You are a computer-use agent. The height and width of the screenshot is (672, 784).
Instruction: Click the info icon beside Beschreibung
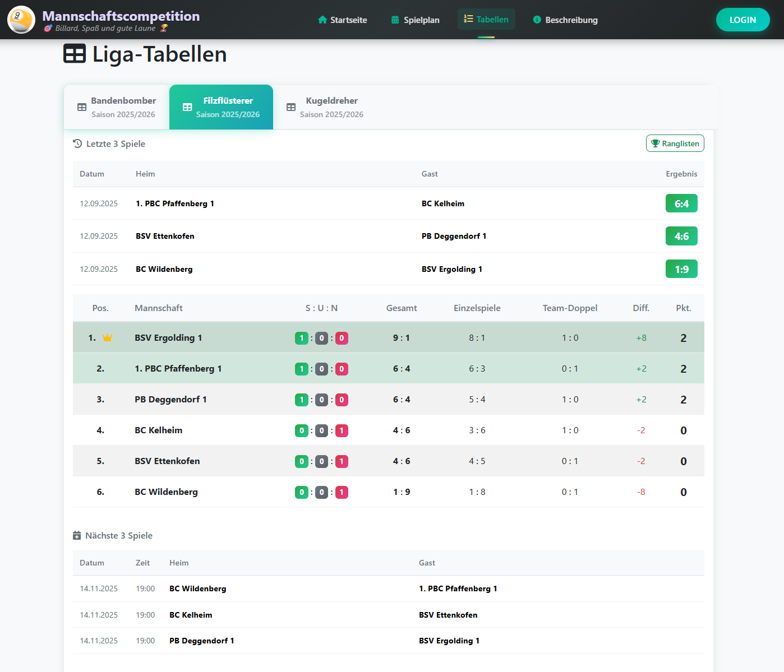537,20
